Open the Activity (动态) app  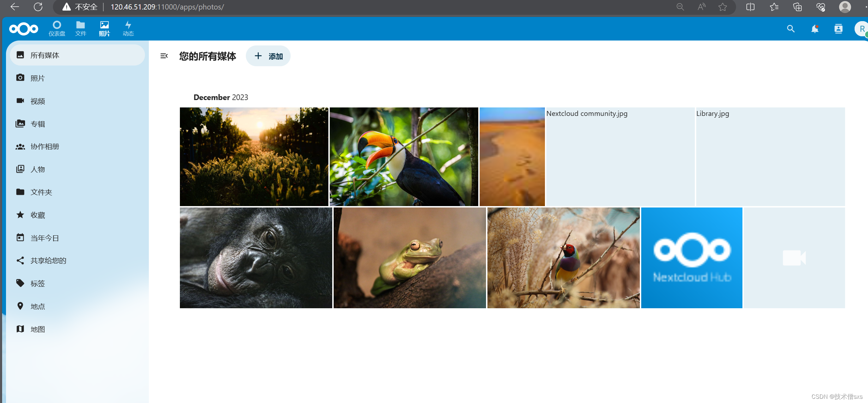(128, 29)
